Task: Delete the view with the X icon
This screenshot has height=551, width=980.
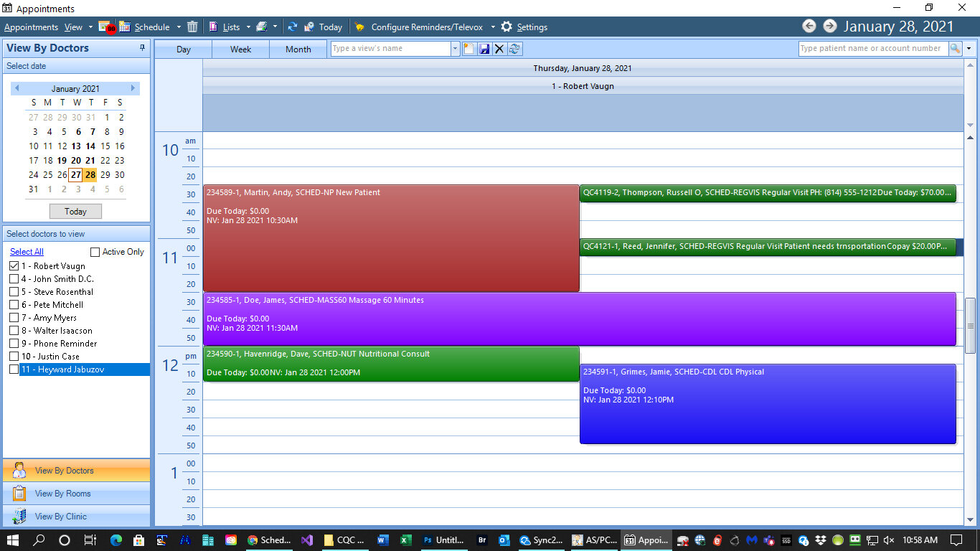Action: (x=499, y=49)
